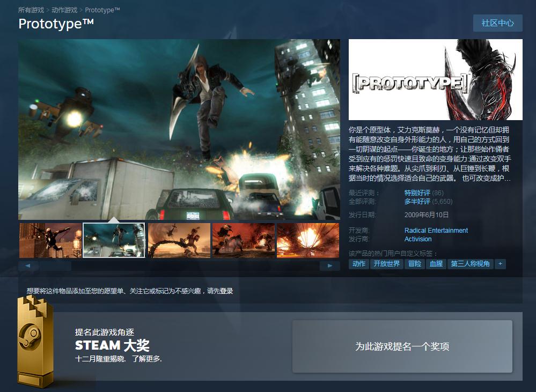Image resolution: width=536 pixels, height=392 pixels.
Task: Click the Prototype™ page title
Action: pos(56,24)
